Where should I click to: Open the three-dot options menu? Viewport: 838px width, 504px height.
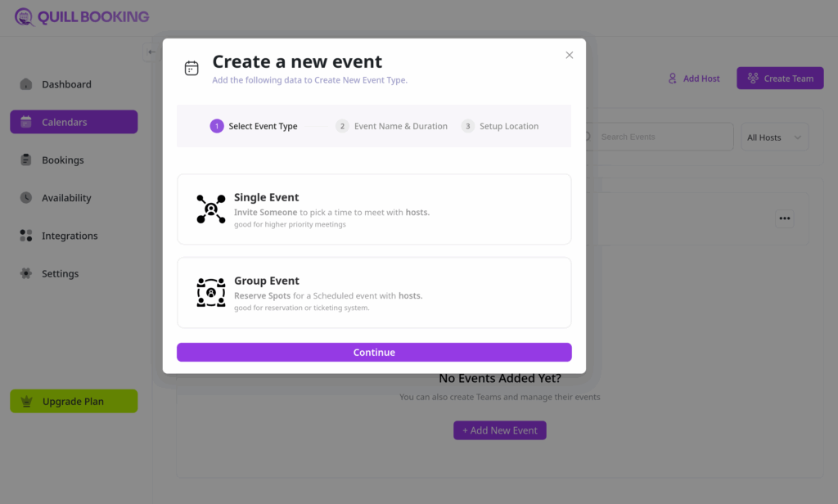pos(785,218)
